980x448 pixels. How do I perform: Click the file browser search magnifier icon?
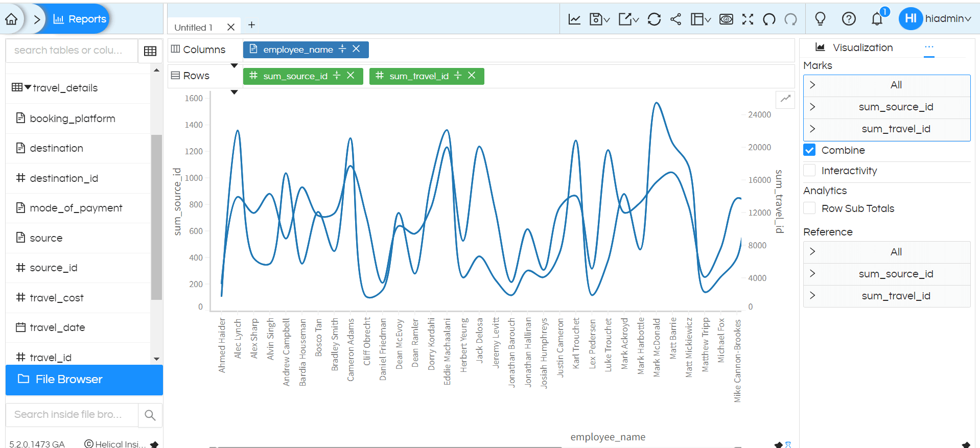[150, 415]
